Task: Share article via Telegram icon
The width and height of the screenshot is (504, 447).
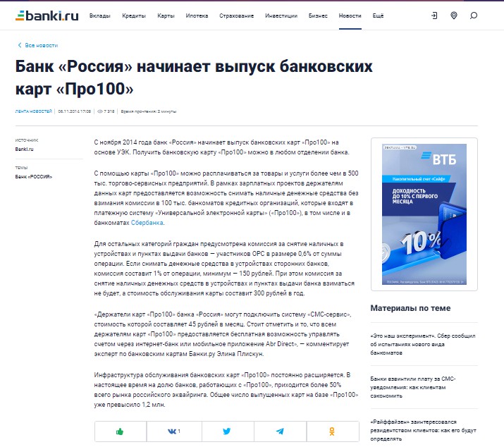Action: (280, 431)
